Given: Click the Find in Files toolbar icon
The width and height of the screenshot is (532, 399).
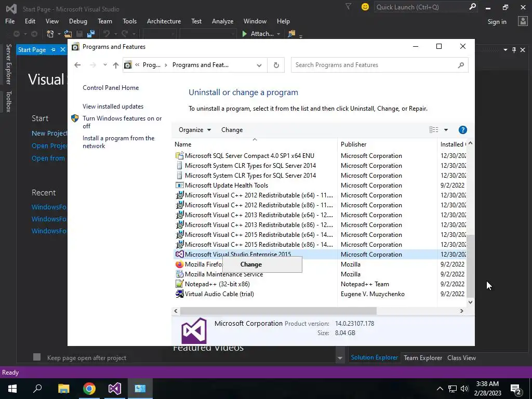Looking at the screenshot, I should 291,34.
